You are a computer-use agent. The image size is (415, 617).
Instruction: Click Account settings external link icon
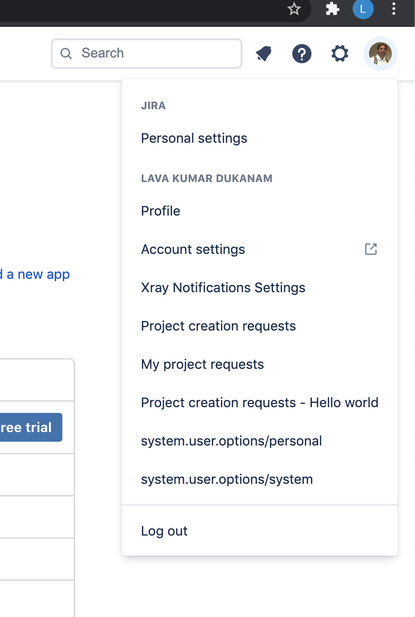coord(371,249)
